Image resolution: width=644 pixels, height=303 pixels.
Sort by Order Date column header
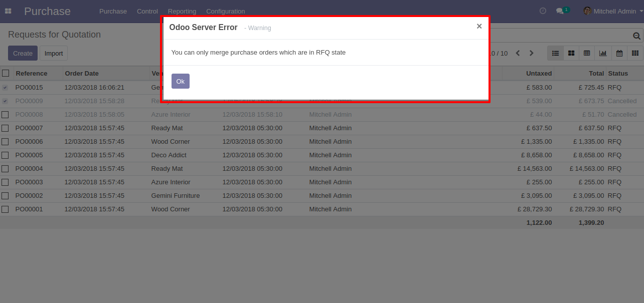point(82,73)
